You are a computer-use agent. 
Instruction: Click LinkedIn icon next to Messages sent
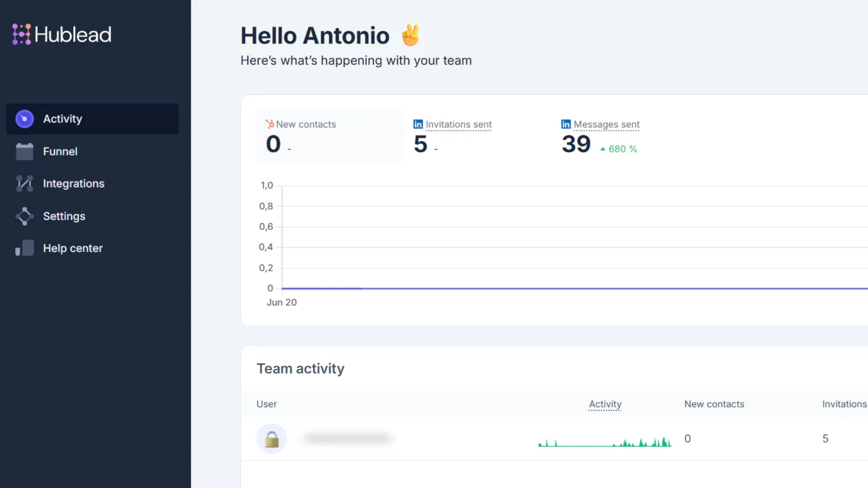tap(566, 124)
